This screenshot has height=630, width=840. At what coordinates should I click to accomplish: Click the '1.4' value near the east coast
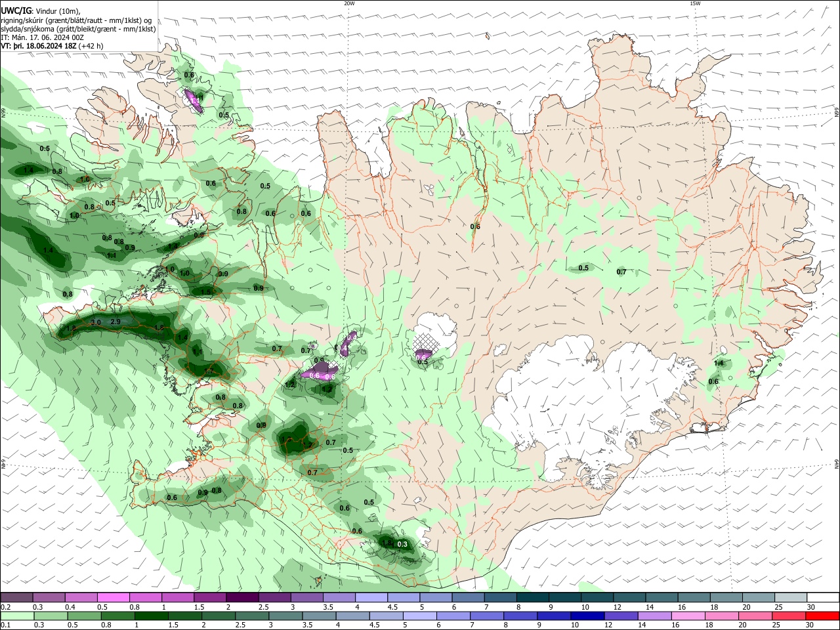click(x=719, y=363)
